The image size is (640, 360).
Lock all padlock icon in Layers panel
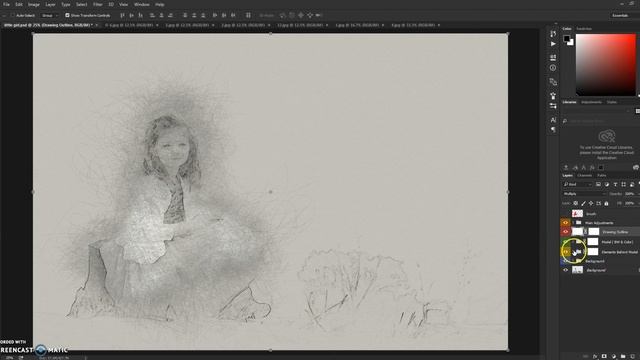(606, 203)
